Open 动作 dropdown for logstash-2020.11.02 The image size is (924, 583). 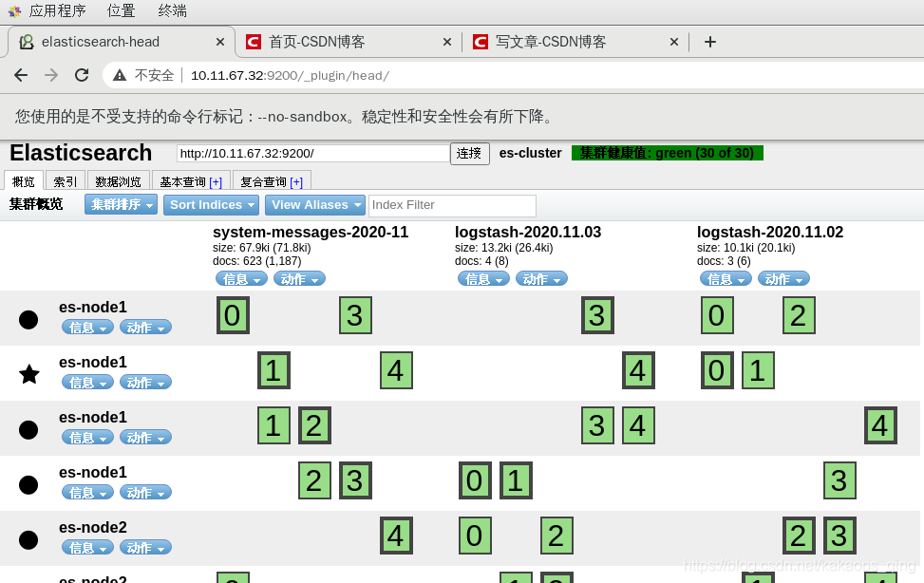783,279
